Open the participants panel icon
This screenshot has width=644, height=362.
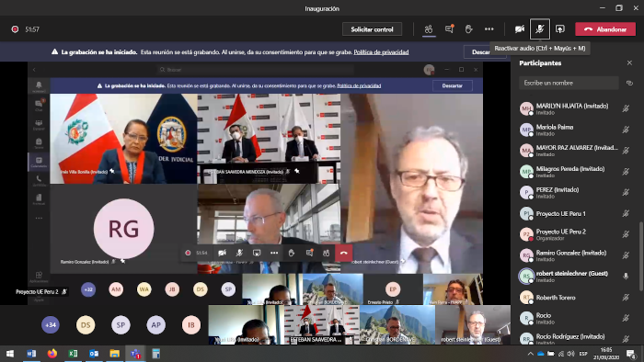coord(429,29)
